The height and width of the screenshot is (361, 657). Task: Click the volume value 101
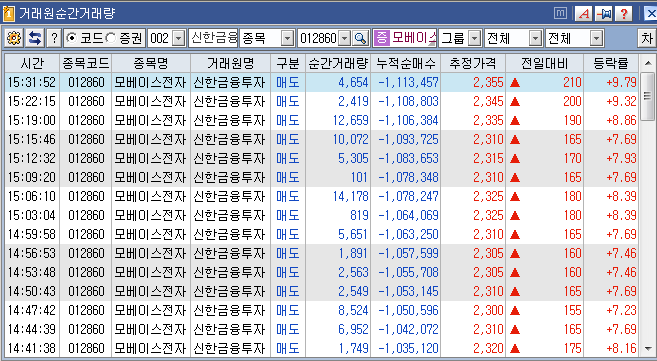pos(359,177)
